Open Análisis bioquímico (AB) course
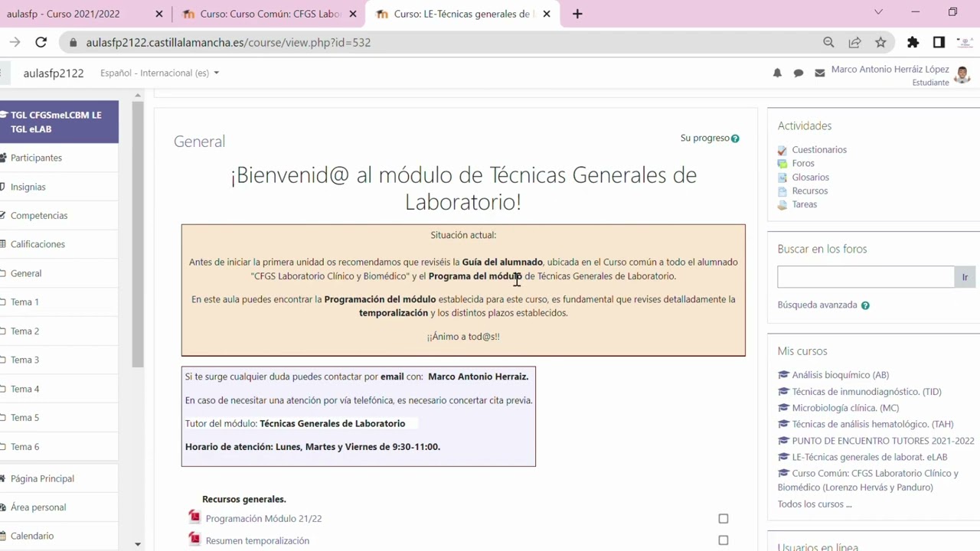The height and width of the screenshot is (551, 980). pos(840,375)
